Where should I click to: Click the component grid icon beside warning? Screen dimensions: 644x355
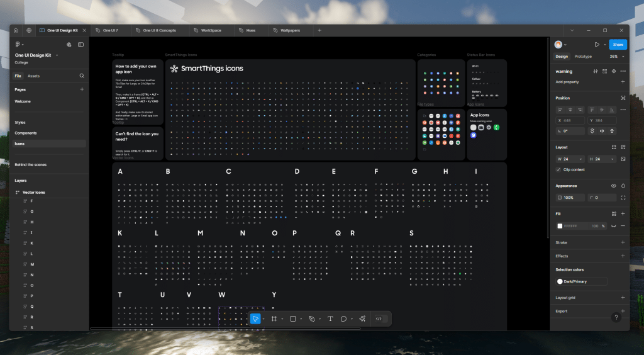[604, 71]
